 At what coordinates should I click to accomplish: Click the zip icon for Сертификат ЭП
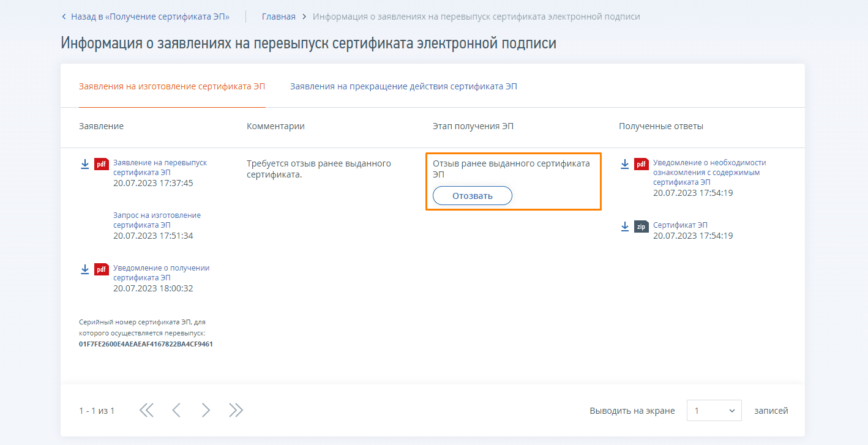coord(642,226)
